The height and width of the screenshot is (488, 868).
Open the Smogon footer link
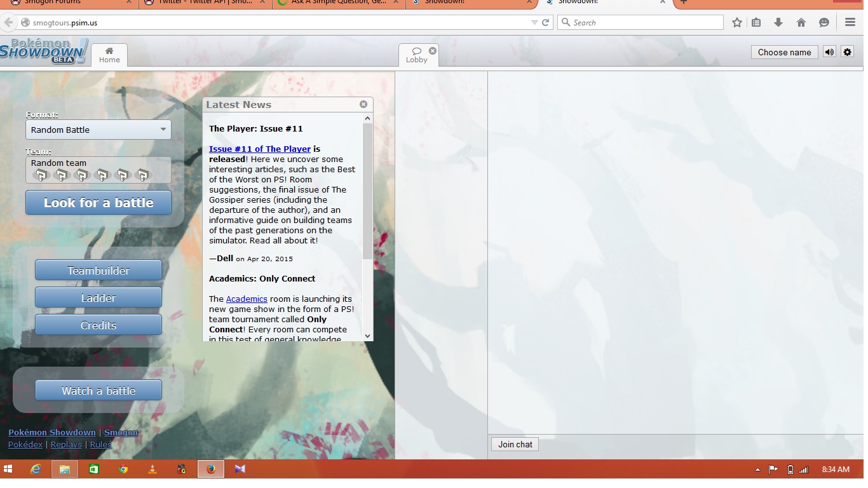pyautogui.click(x=121, y=432)
